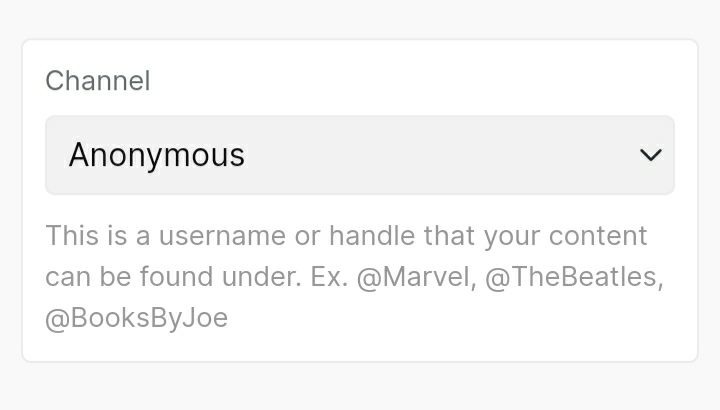The width and height of the screenshot is (720, 410).
Task: Click the gray page background above the card
Action: coord(360,18)
